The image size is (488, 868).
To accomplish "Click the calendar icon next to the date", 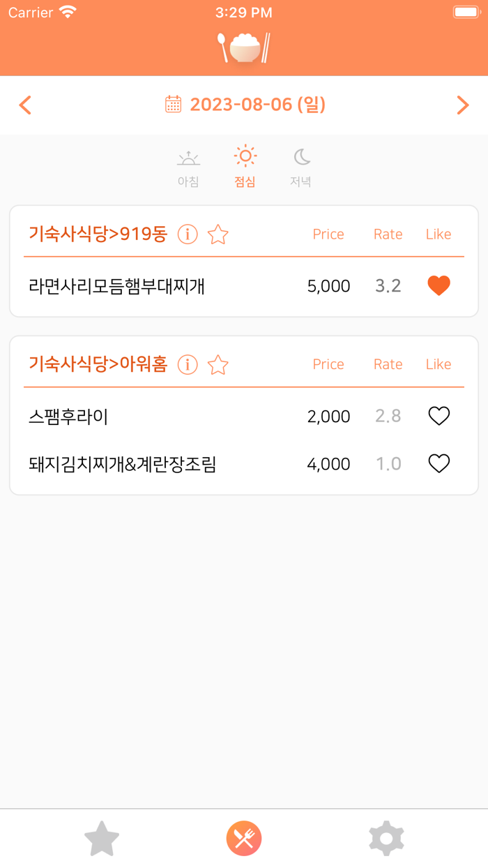I will pyautogui.click(x=172, y=104).
